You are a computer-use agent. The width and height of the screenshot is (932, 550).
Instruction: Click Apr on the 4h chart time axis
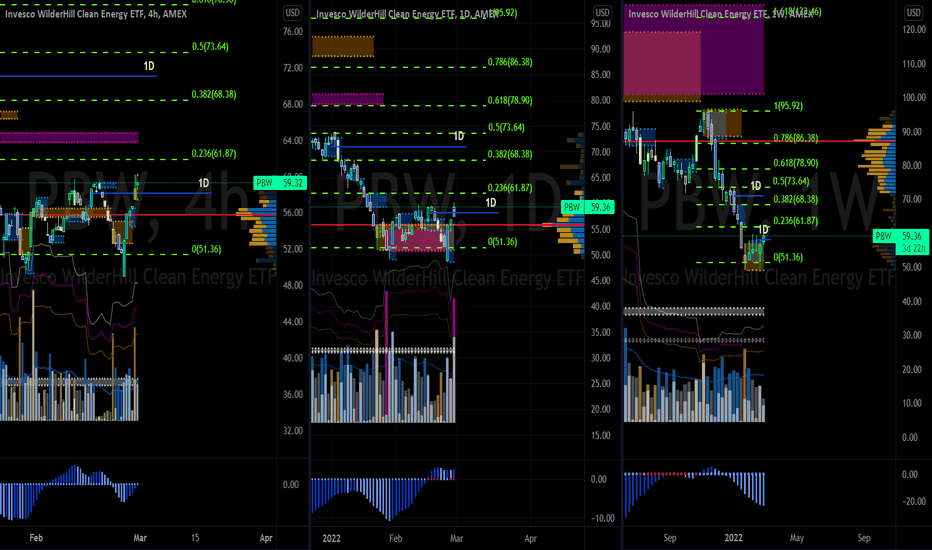[266, 538]
